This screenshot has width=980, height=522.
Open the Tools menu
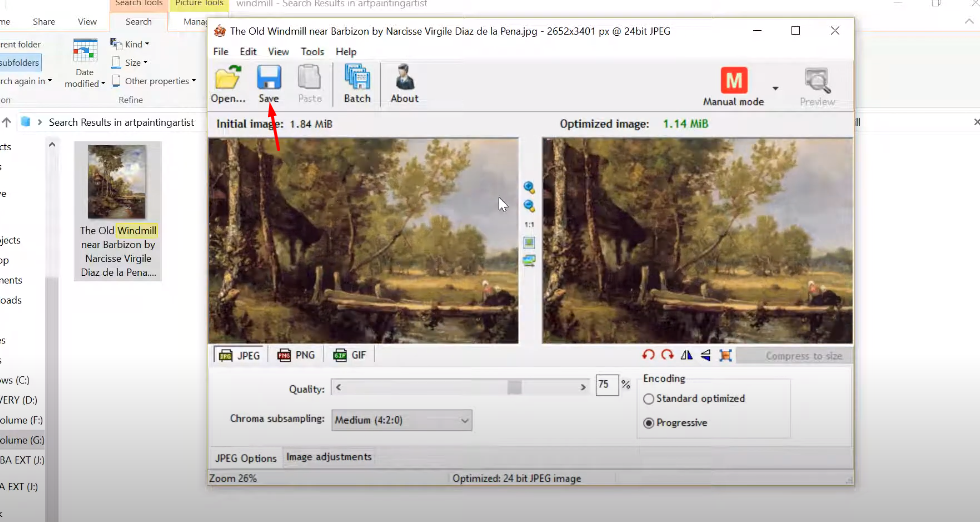pyautogui.click(x=312, y=51)
